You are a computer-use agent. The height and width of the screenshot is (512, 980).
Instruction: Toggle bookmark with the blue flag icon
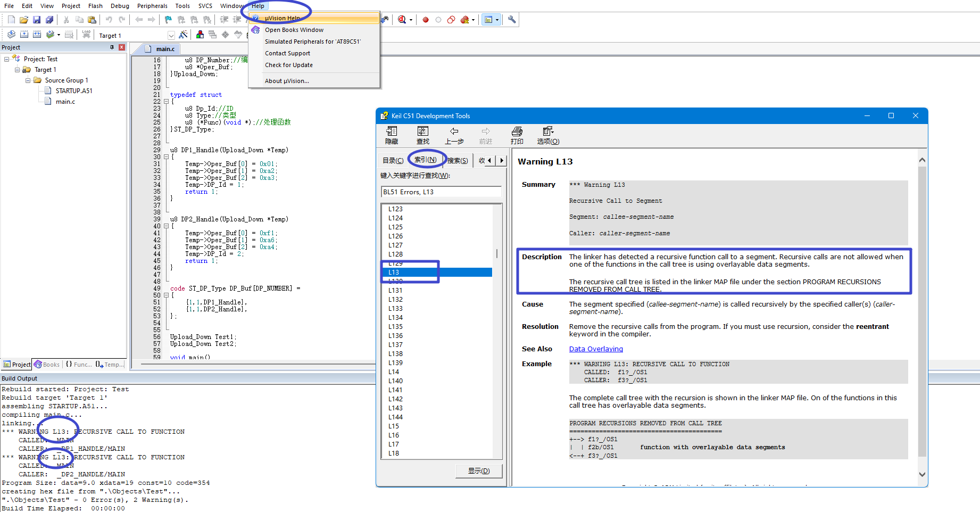169,20
